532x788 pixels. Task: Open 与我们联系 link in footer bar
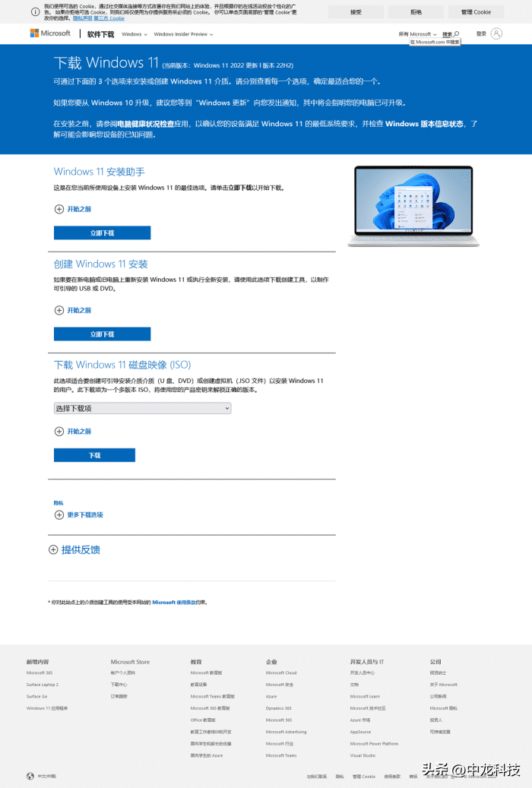point(317,777)
